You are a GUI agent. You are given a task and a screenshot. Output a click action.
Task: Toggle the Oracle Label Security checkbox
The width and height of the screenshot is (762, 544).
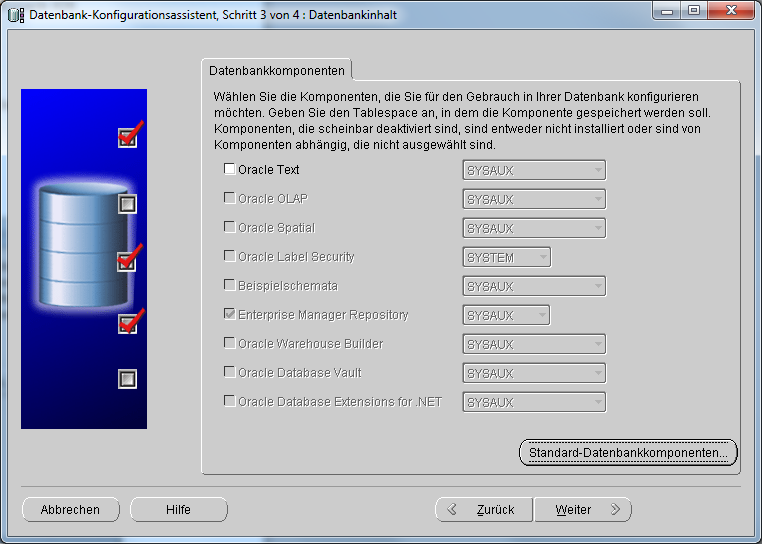pos(229,256)
